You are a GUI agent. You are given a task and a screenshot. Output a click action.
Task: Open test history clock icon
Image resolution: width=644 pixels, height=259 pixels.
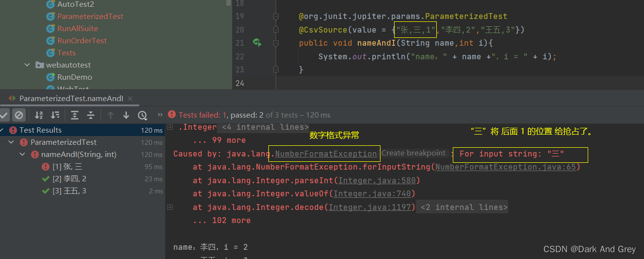point(142,115)
